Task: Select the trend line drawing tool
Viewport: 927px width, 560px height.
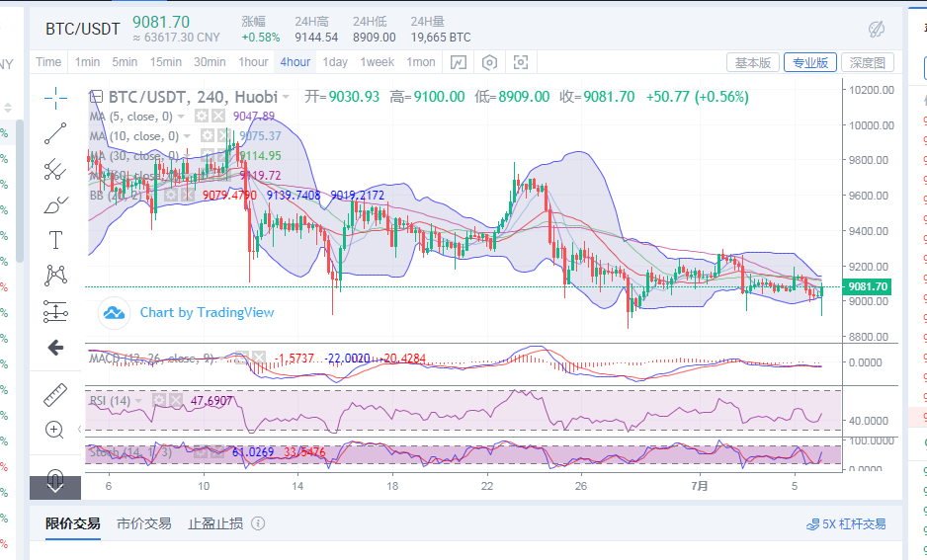Action: 55,133
